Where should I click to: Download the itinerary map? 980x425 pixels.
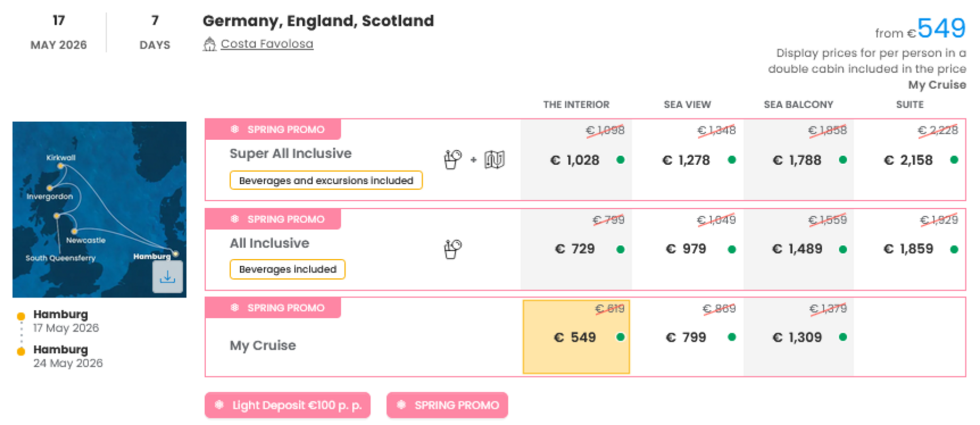[167, 277]
